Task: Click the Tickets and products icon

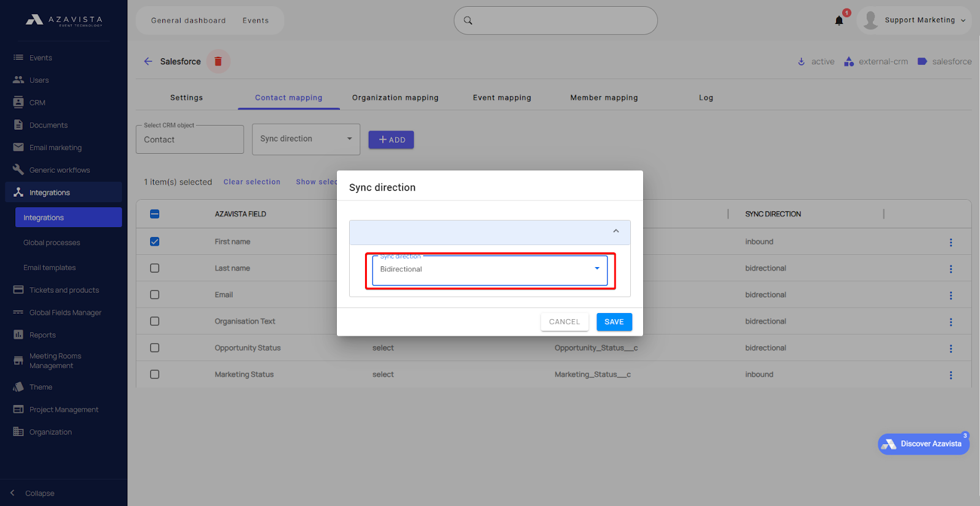Action: point(18,290)
